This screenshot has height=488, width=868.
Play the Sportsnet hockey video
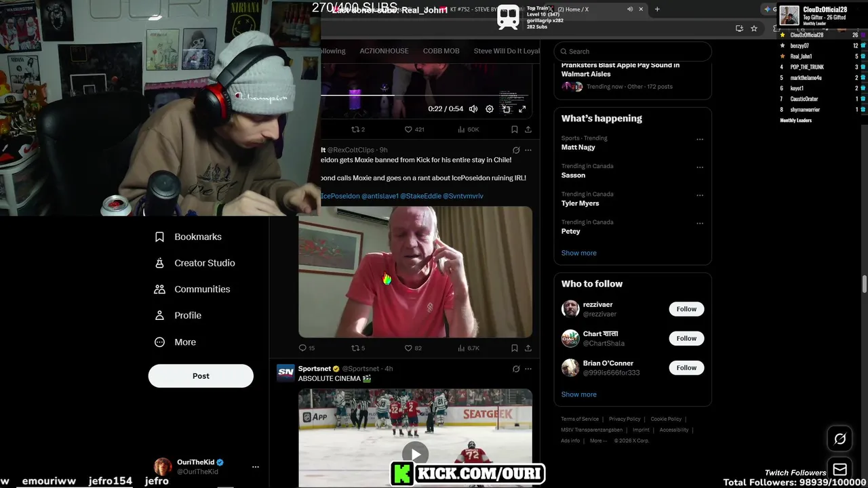(415, 453)
